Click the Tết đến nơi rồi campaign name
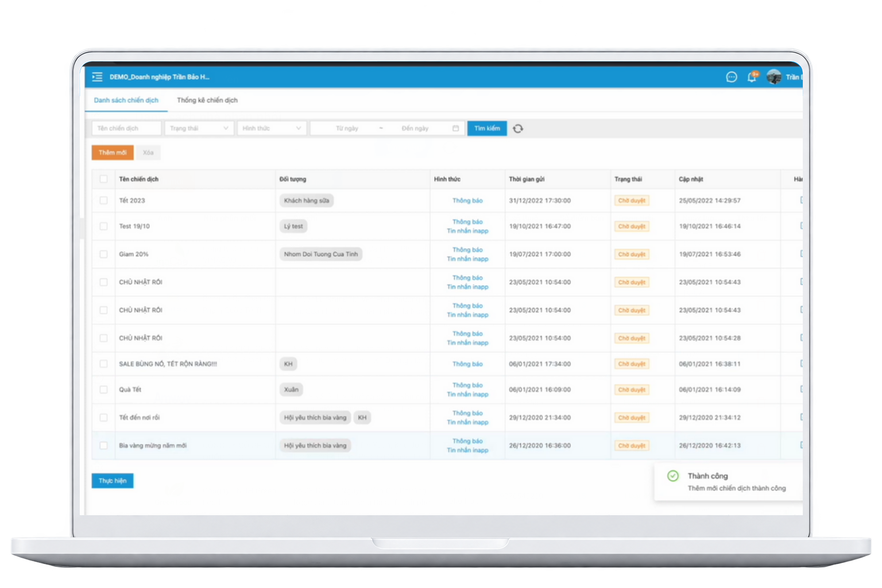 point(140,417)
